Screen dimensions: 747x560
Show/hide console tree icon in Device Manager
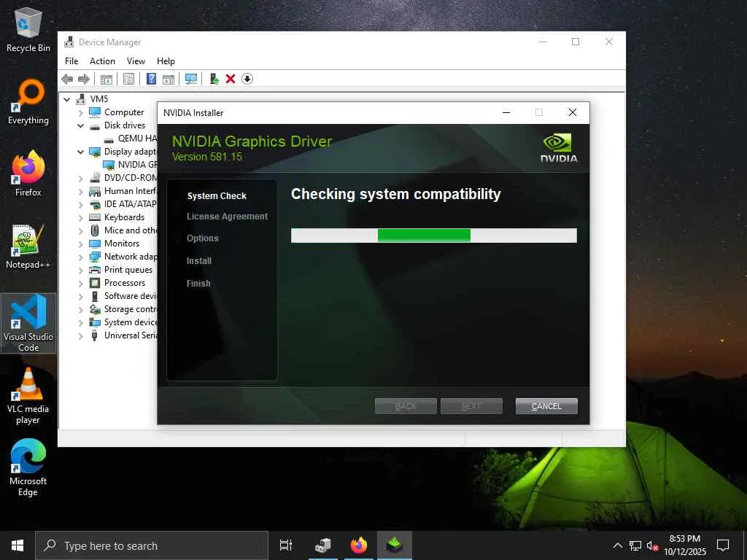[x=107, y=79]
